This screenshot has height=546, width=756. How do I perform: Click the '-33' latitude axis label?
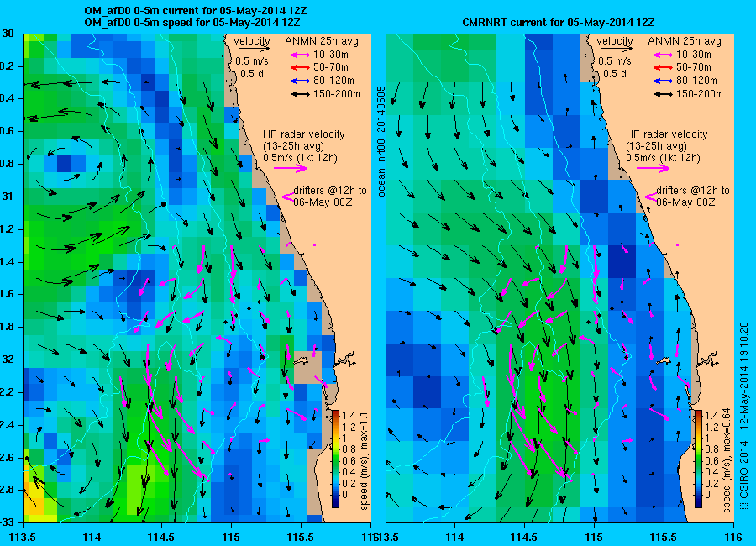[7, 522]
